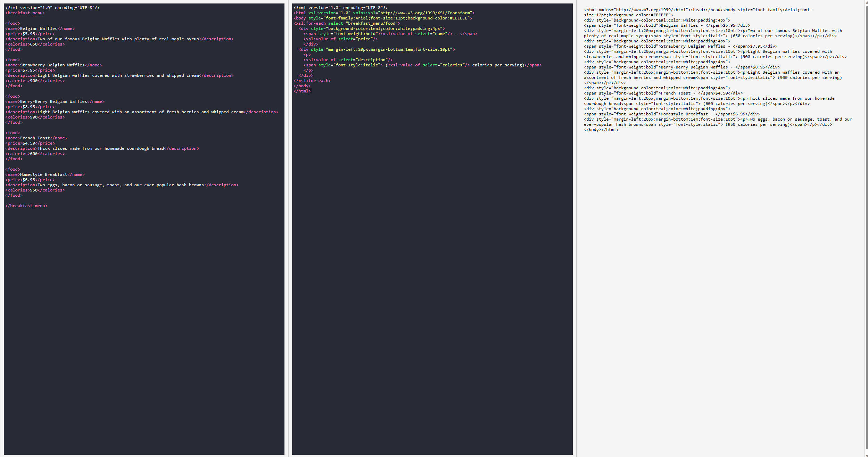Click the Strawberry Belgian Waffles line in output
Image resolution: width=868 pixels, height=457 pixels.
point(680,46)
